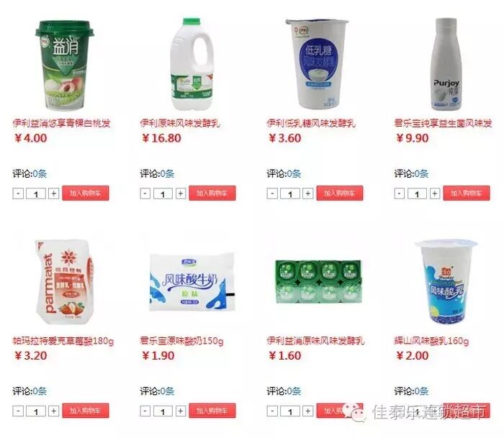This screenshot has width=504, height=438.
Task: Click quantity field for 君乐宝原味酸奶150g
Action: coord(163,411)
